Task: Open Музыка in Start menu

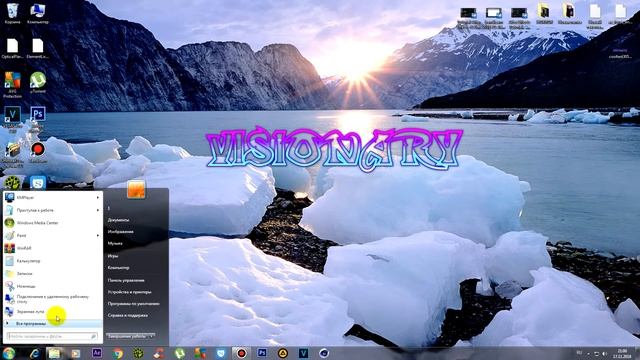Action: point(115,244)
